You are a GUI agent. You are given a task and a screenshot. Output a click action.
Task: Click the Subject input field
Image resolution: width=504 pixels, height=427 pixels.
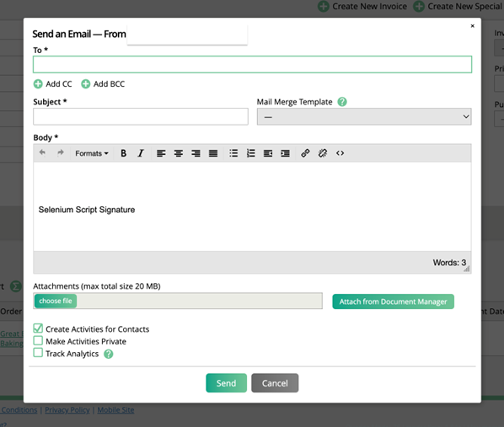click(x=141, y=116)
